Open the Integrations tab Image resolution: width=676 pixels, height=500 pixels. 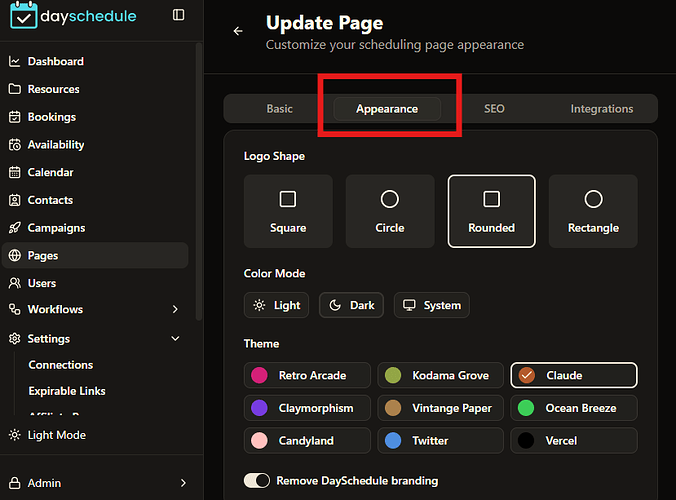(602, 109)
